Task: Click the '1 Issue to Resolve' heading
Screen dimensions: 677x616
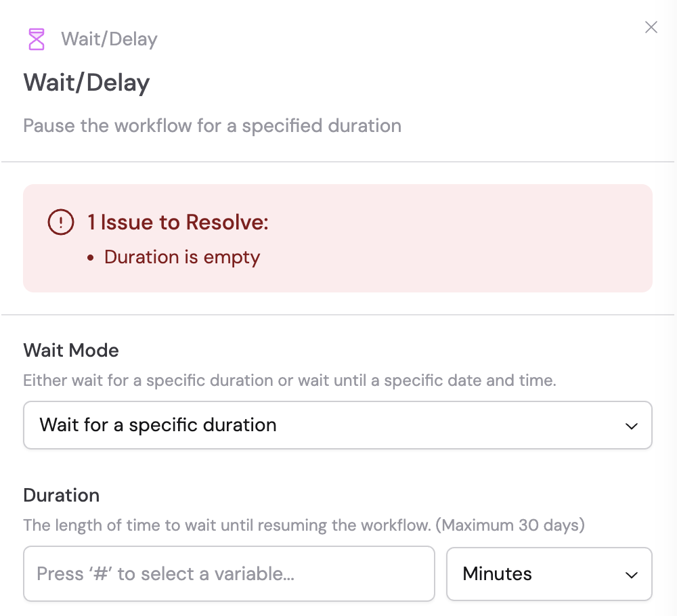Action: pos(176,222)
